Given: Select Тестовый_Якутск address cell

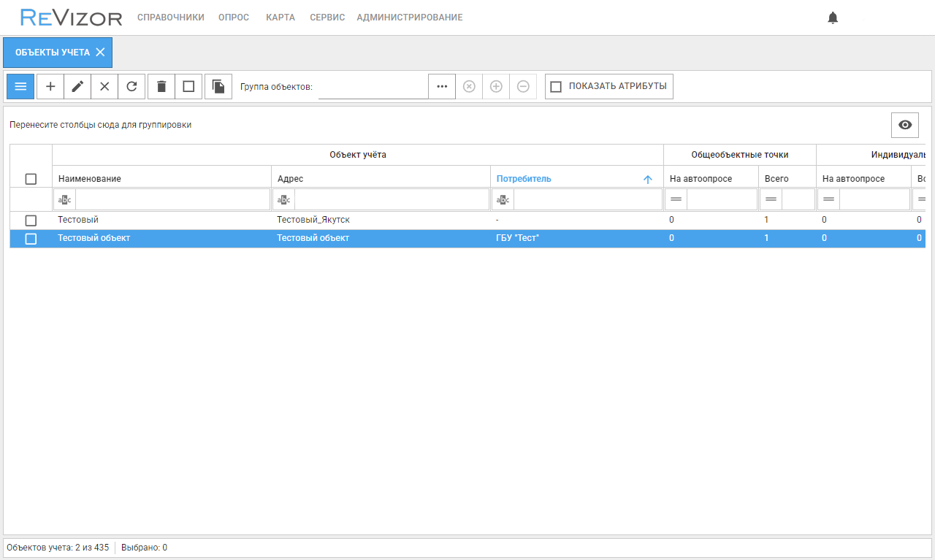Looking at the screenshot, I should point(313,220).
